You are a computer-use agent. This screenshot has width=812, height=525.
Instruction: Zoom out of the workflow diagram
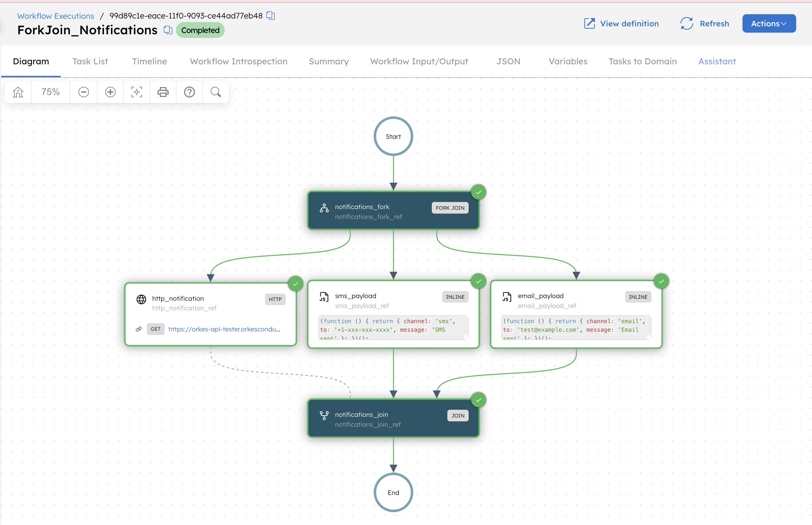pos(83,92)
